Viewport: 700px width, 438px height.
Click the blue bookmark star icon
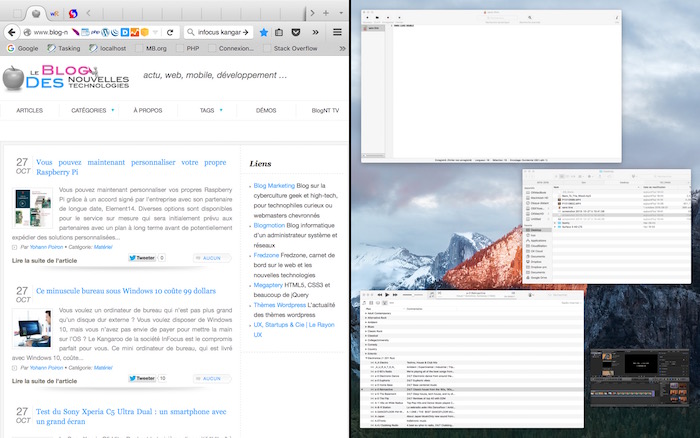(264, 32)
